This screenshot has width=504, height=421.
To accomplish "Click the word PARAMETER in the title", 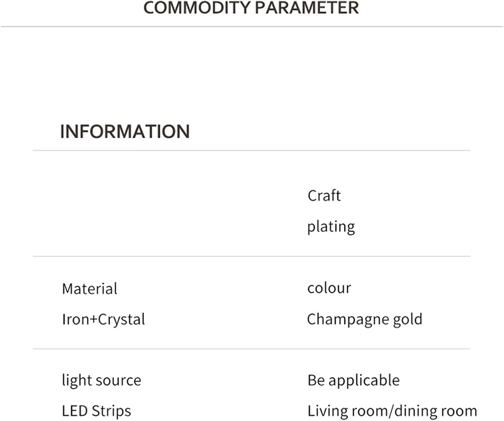I will click(307, 8).
